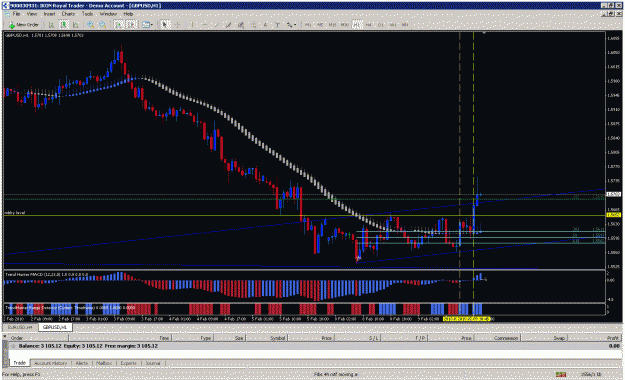Open the Experts tab
The width and height of the screenshot is (625, 380).
coord(128,363)
